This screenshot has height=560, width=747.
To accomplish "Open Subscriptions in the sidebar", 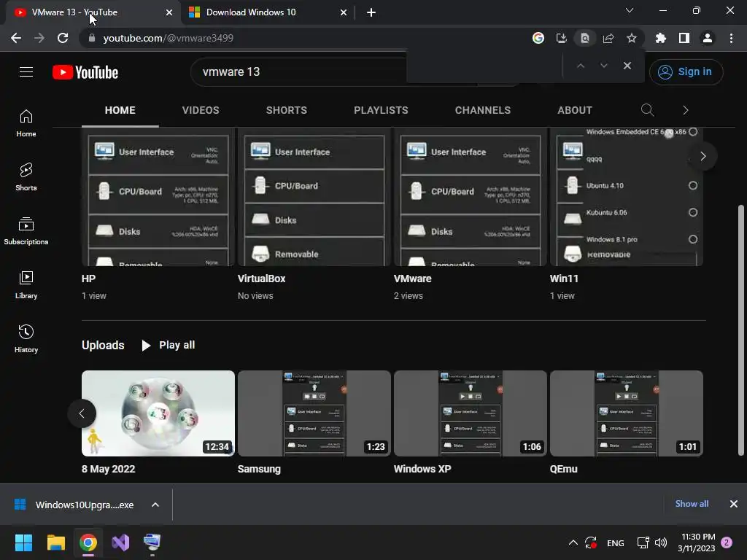I will [26, 231].
